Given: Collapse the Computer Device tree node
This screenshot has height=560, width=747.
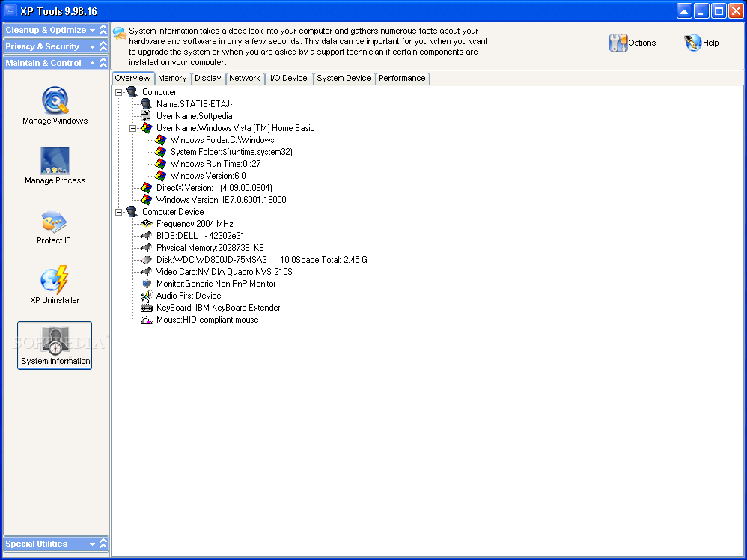Looking at the screenshot, I should (118, 212).
